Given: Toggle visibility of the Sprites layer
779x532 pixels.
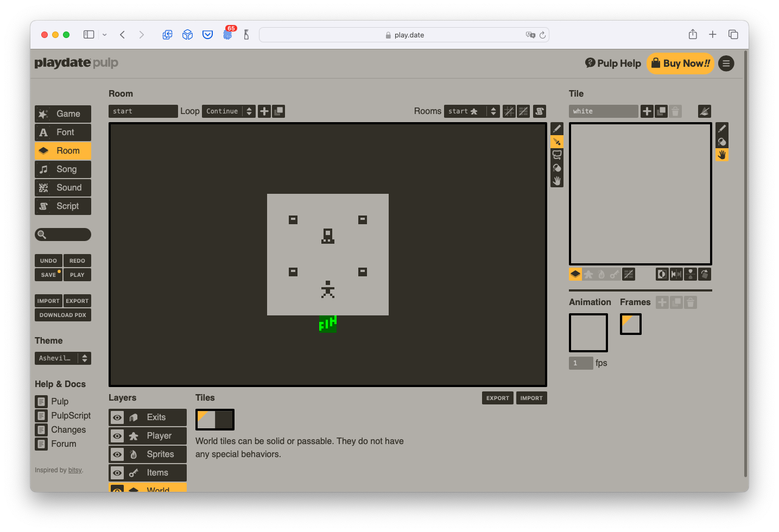Looking at the screenshot, I should (x=117, y=454).
